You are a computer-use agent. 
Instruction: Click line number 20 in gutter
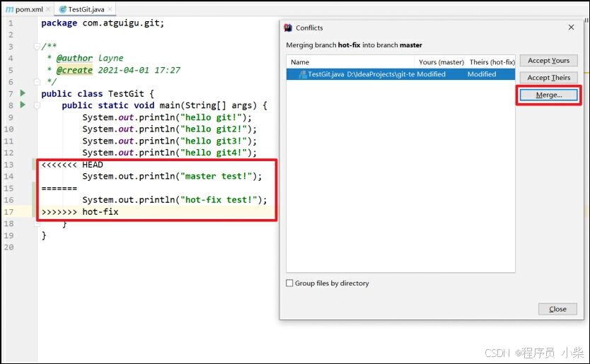tap(8, 247)
